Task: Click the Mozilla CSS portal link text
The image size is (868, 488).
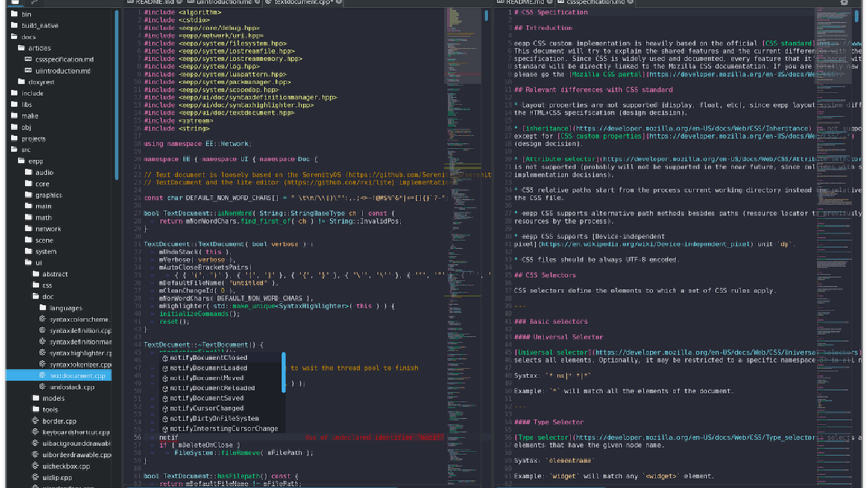Action: point(607,74)
